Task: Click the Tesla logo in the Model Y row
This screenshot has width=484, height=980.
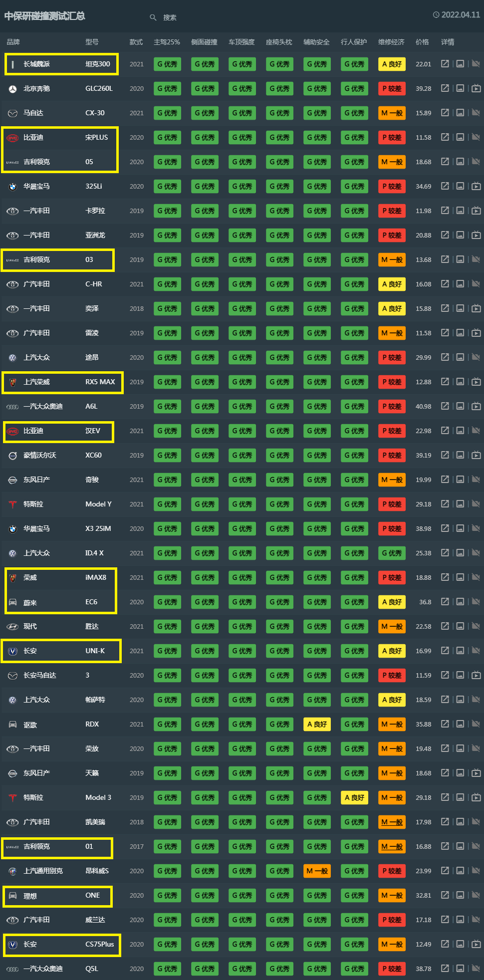Action: (x=12, y=504)
